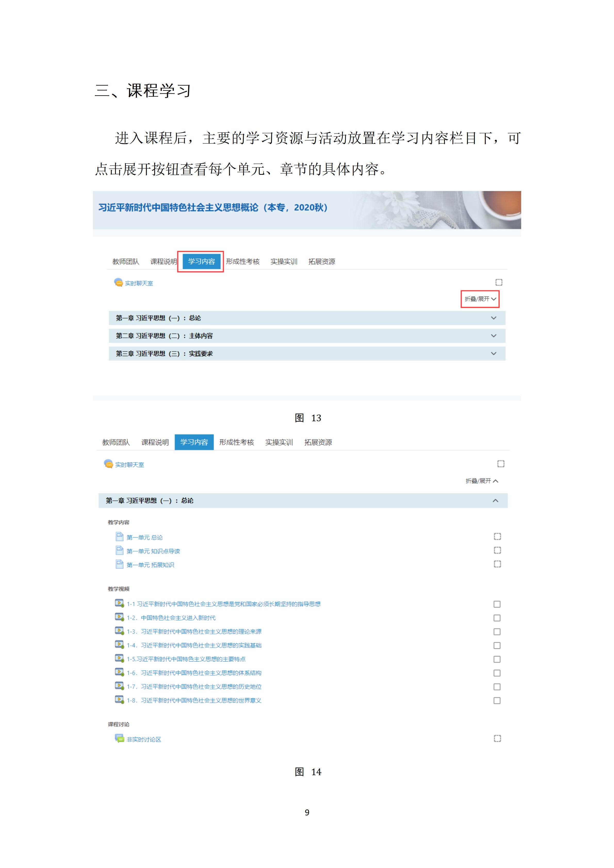614x868 pixels.
Task: Open video link 1-2 中国特色社会主义进入新时代
Action: (171, 618)
